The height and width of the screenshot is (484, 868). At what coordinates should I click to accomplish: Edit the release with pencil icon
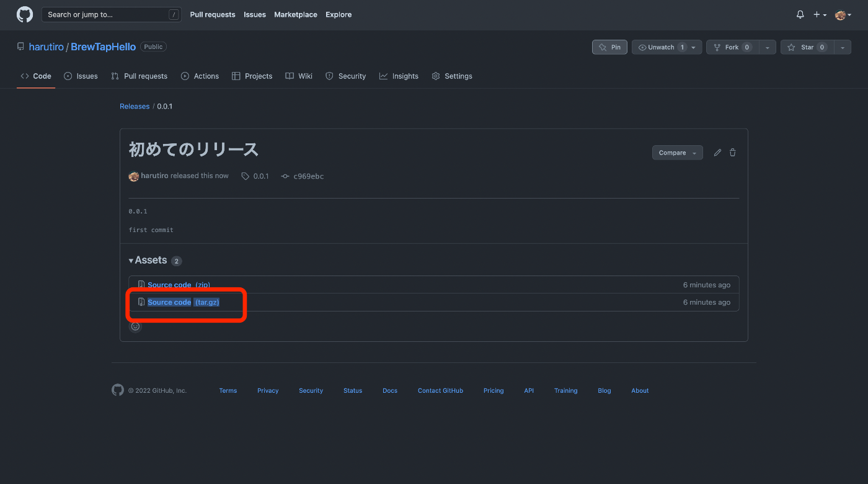(x=717, y=153)
